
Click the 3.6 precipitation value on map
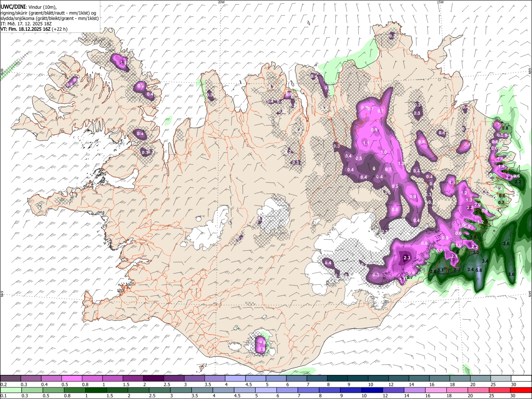point(512,274)
